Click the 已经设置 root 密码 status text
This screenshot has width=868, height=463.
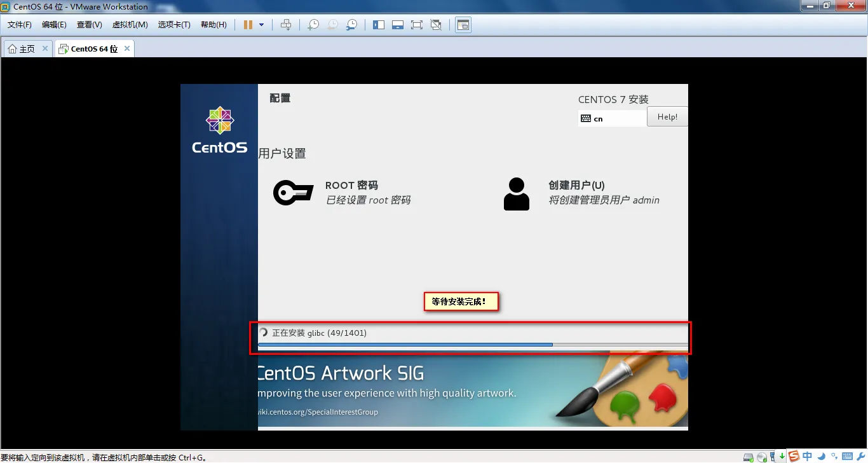[x=368, y=200]
